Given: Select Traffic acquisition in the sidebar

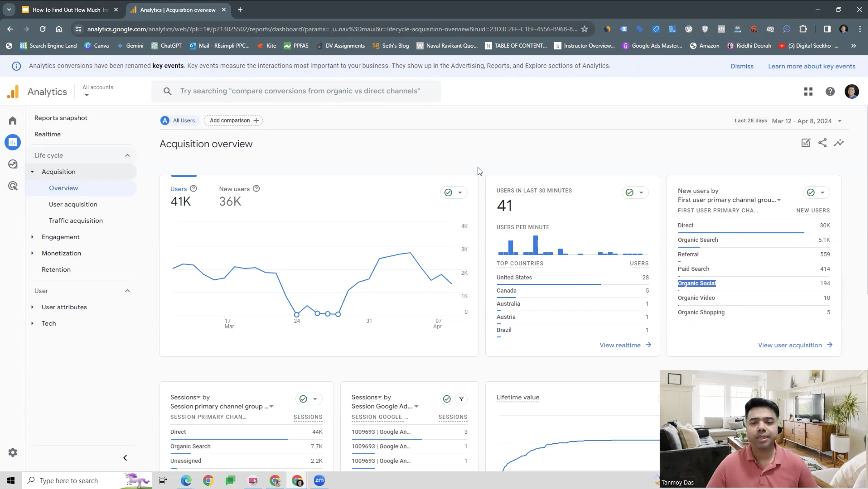Looking at the screenshot, I should coord(76,221).
